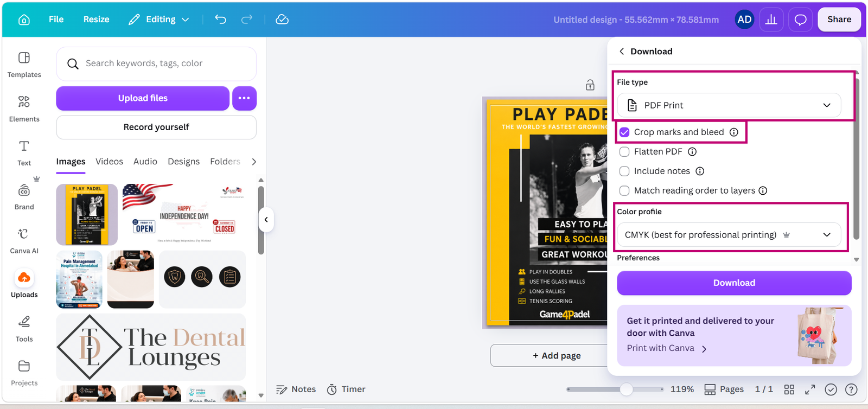Go back from the Download panel
Image resolution: width=868 pixels, height=409 pixels.
click(x=622, y=52)
